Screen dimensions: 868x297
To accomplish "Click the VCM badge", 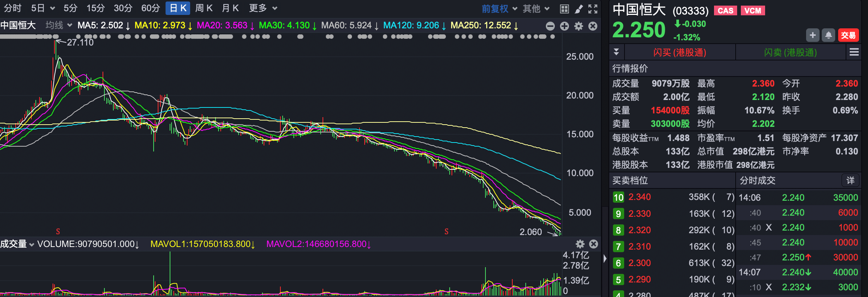I will [x=753, y=11].
